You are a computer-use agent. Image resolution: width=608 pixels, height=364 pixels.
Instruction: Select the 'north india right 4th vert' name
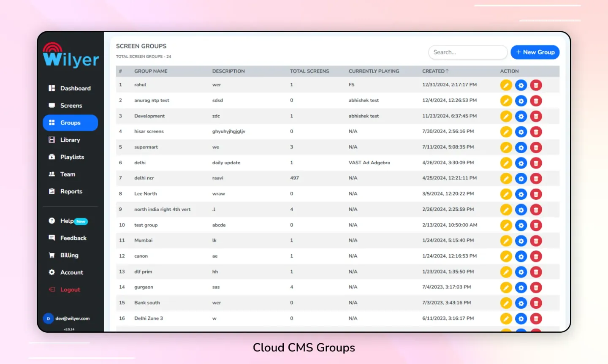point(162,209)
